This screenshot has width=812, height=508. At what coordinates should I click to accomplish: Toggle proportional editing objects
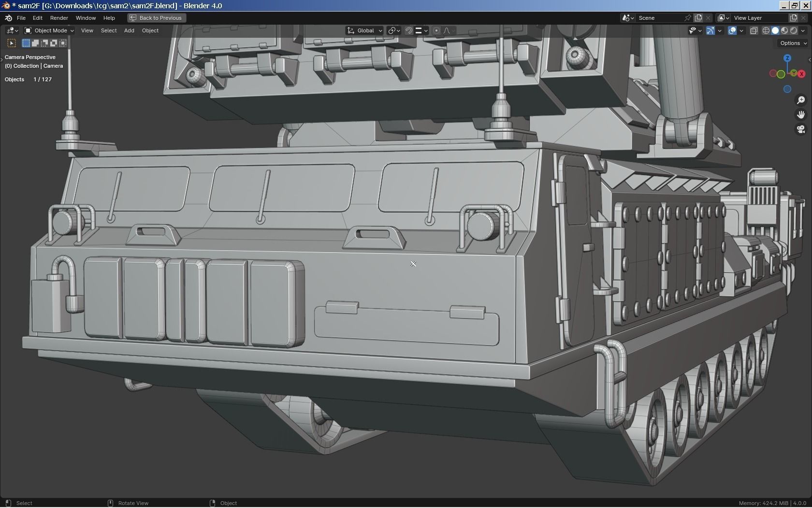436,30
